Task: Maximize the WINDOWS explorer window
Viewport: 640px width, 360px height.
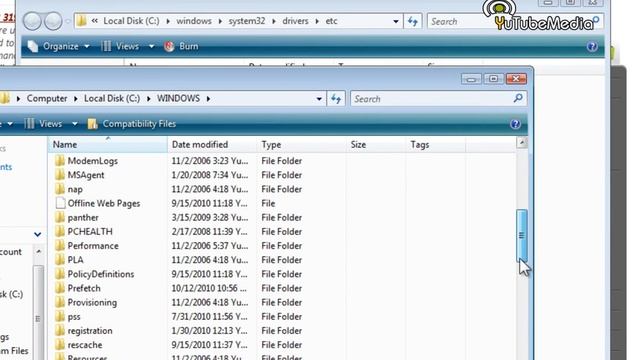Action: coord(493,79)
